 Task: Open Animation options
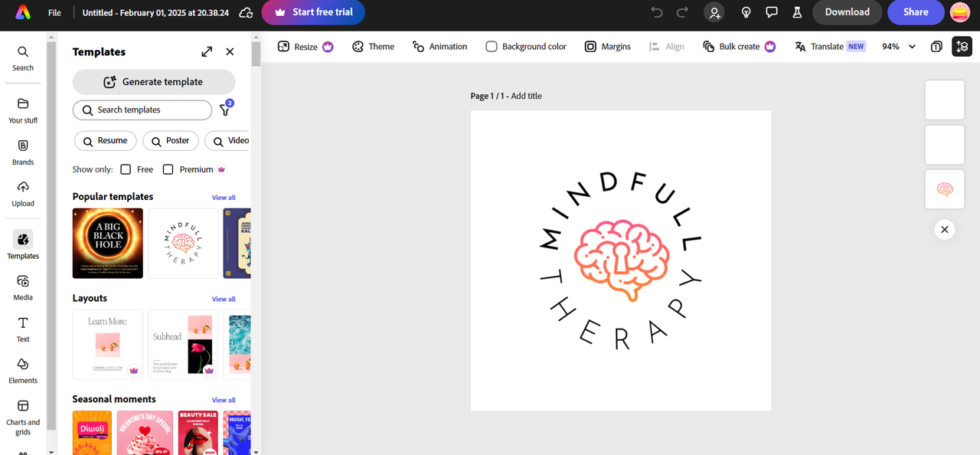pos(439,47)
